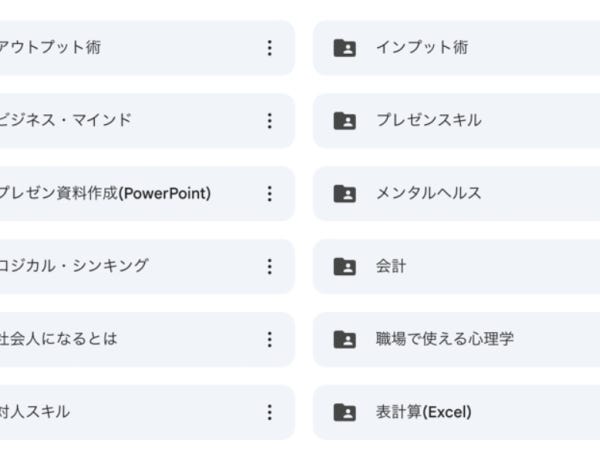This screenshot has height=450, width=600.
Task: Open more options for 対人スキル folder
Action: point(269,412)
